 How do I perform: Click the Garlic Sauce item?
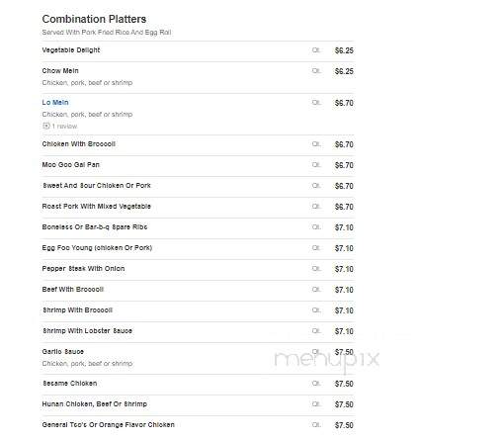(x=62, y=352)
